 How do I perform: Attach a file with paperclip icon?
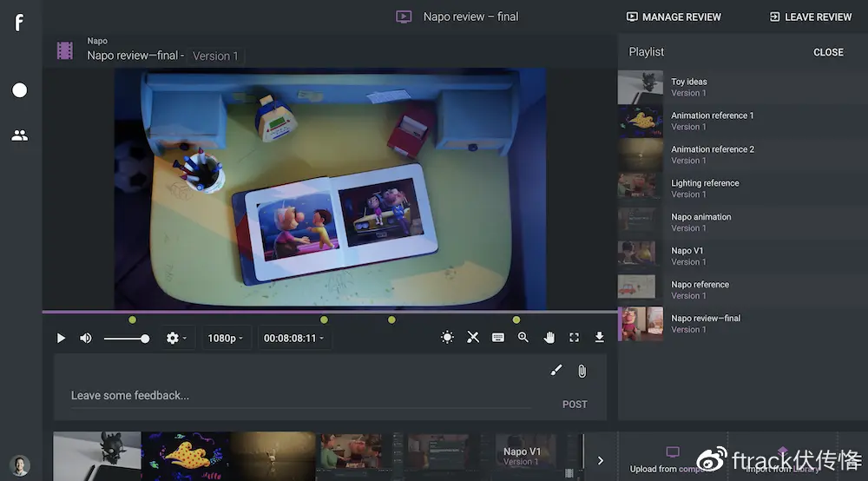(x=582, y=371)
